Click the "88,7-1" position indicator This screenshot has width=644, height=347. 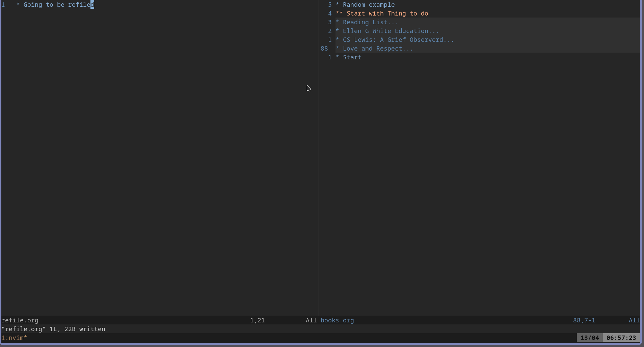pyautogui.click(x=584, y=320)
